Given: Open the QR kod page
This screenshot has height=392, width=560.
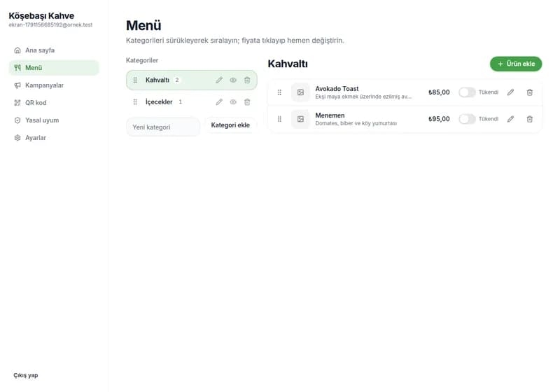Looking at the screenshot, I should [x=54, y=103].
